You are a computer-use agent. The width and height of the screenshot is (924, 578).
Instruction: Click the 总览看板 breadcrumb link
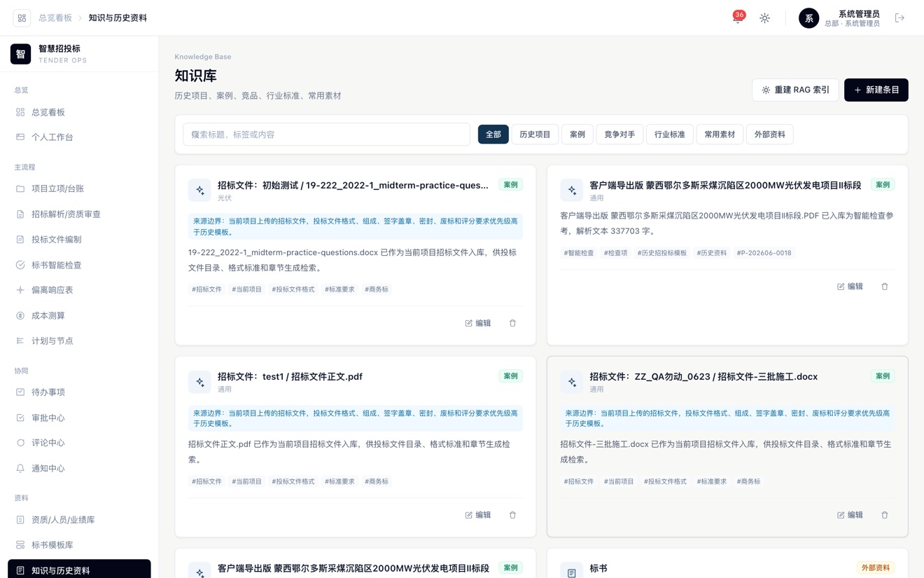tap(55, 18)
